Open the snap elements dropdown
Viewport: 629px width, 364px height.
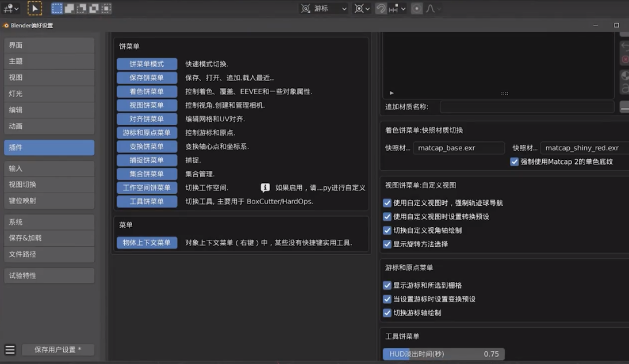pyautogui.click(x=397, y=9)
